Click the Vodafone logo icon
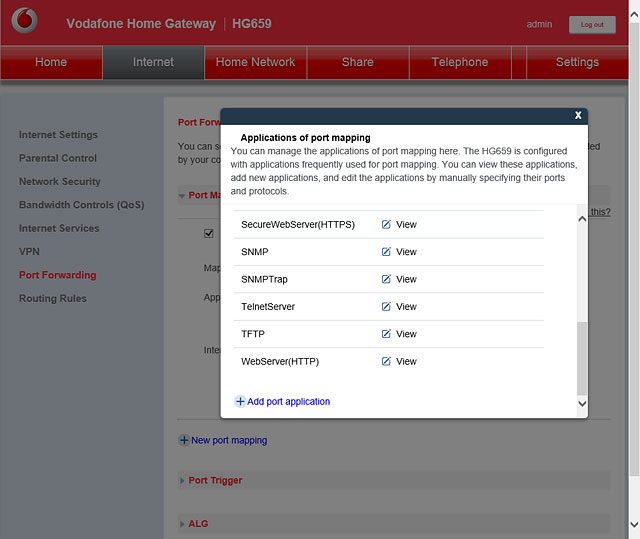 24,20
